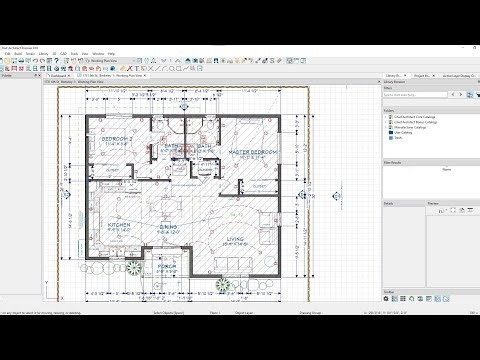Screen dimensions: 480x360
Task: Toggle the list view library icon
Action: tap(403, 299)
